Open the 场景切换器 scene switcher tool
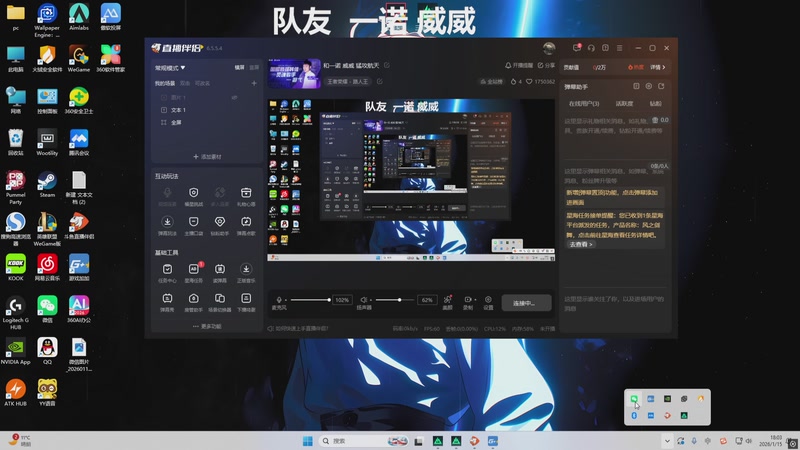This screenshot has width=800, height=450. 219,302
